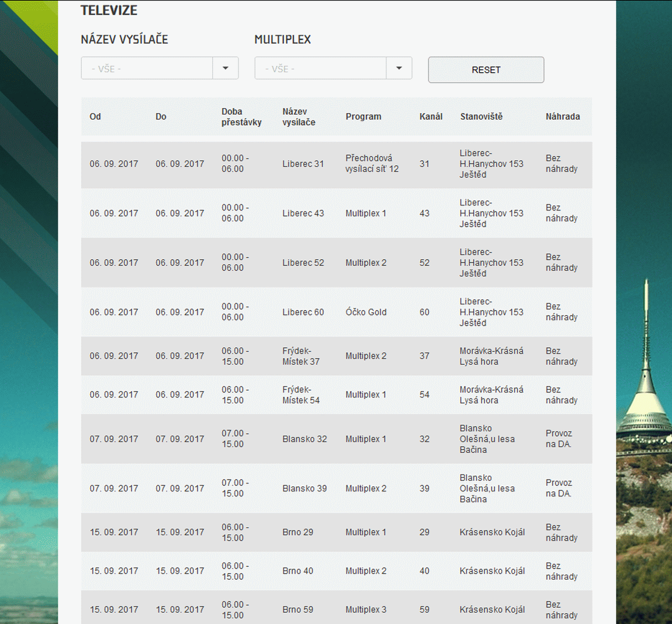Click the 'Kanál' column header

(x=431, y=116)
